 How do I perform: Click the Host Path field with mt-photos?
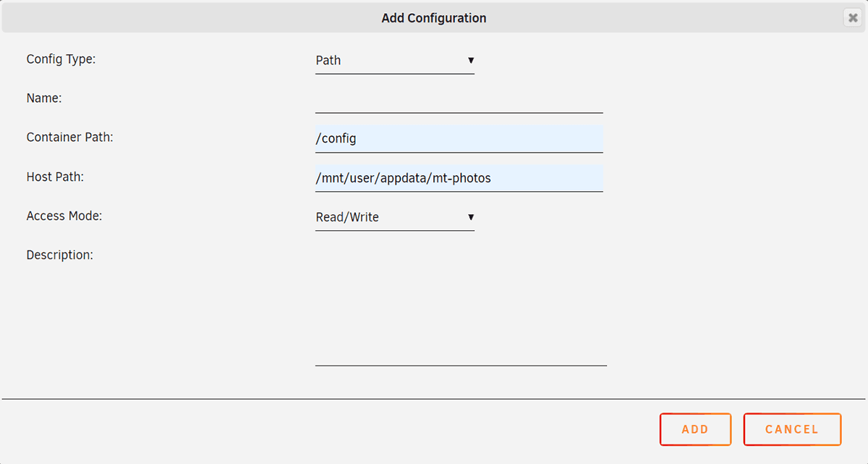click(459, 178)
